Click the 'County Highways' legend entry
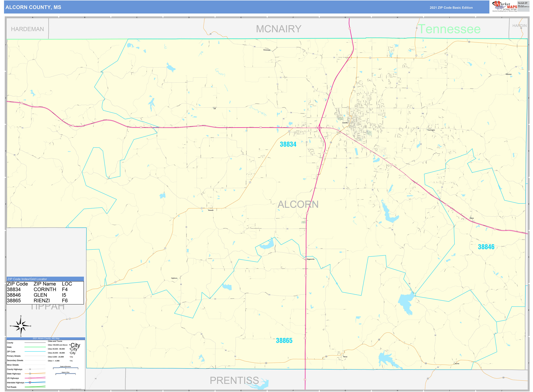 pos(14,369)
